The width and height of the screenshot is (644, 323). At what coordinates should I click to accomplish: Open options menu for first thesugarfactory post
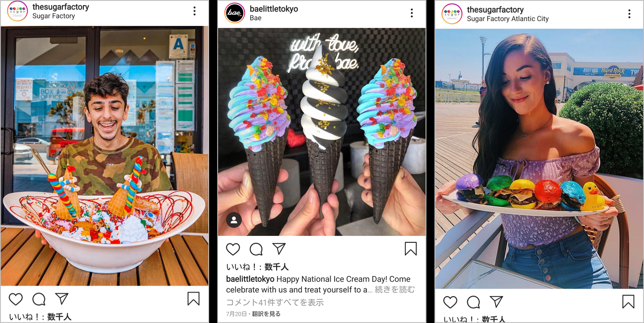pos(194,11)
